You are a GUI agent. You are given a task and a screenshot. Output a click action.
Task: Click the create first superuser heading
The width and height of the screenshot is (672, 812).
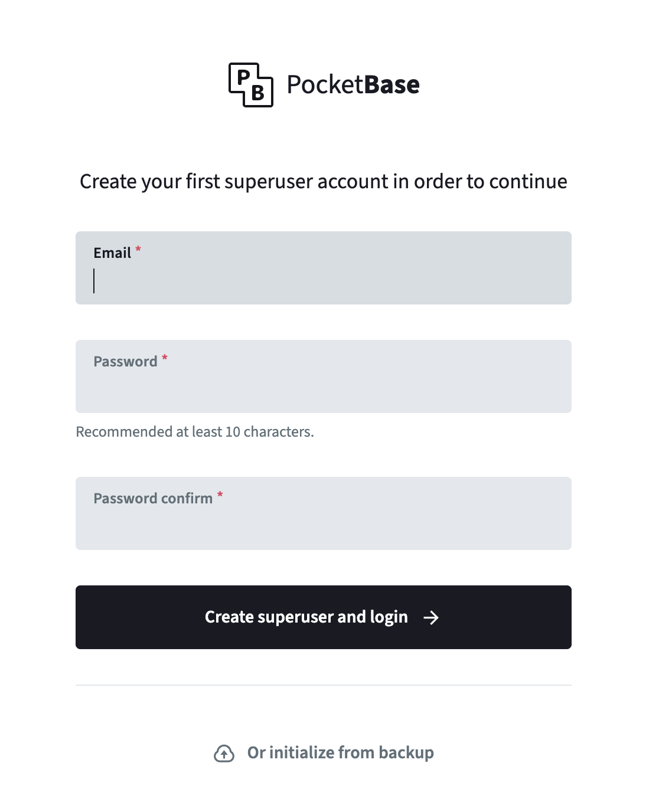pyautogui.click(x=324, y=182)
